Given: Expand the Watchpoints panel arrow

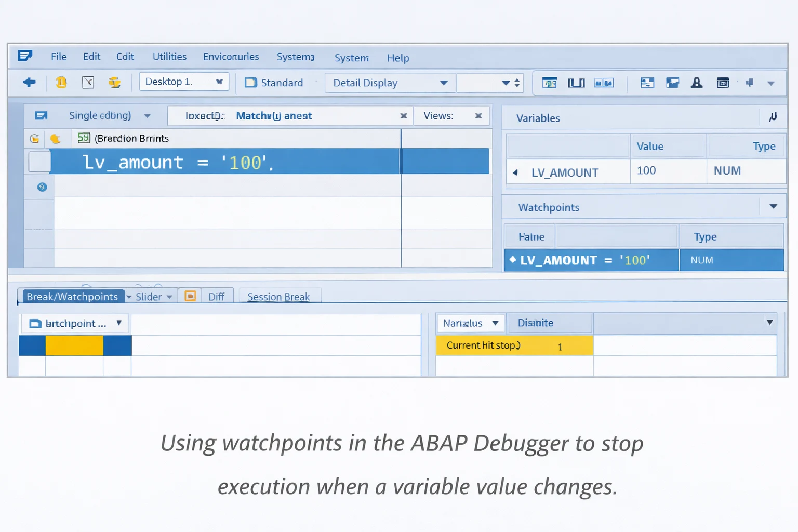Looking at the screenshot, I should coord(774,206).
